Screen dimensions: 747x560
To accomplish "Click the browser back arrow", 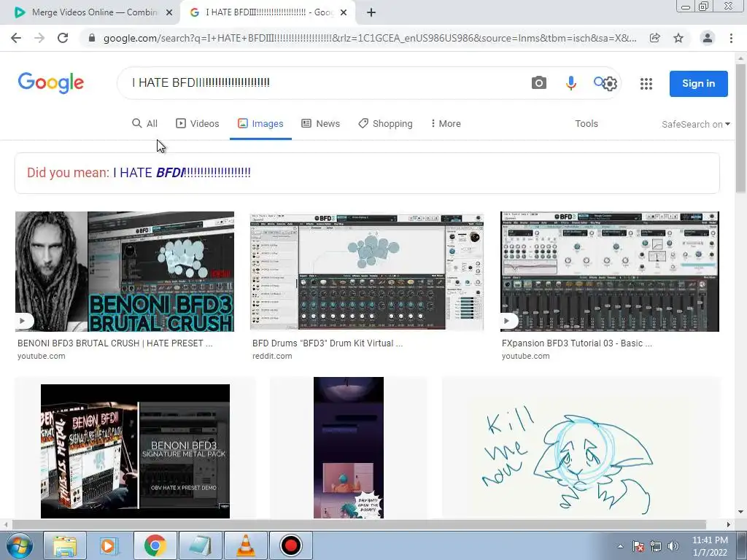I will coord(16,38).
